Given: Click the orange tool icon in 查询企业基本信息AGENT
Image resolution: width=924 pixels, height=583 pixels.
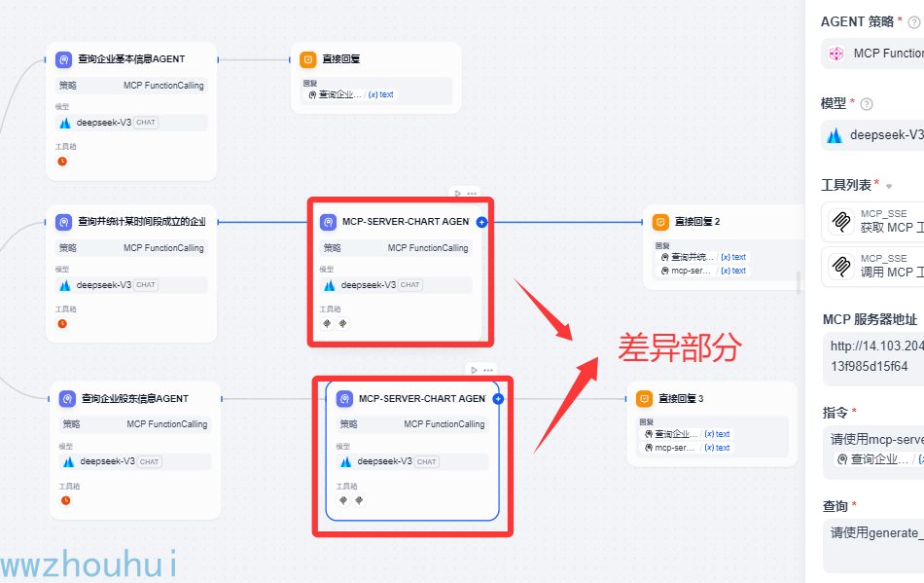Looking at the screenshot, I should coord(62,161).
